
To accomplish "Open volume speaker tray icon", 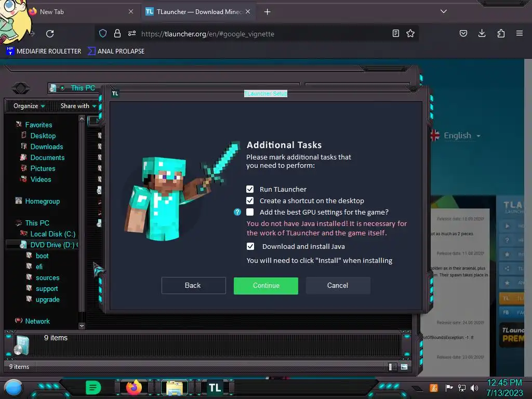I will (474, 388).
